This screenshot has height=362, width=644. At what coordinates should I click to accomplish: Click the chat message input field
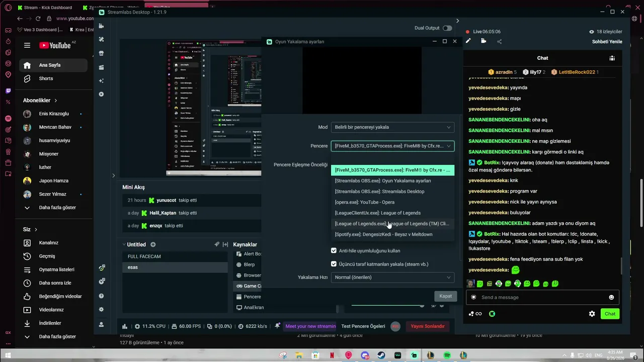tap(542, 297)
